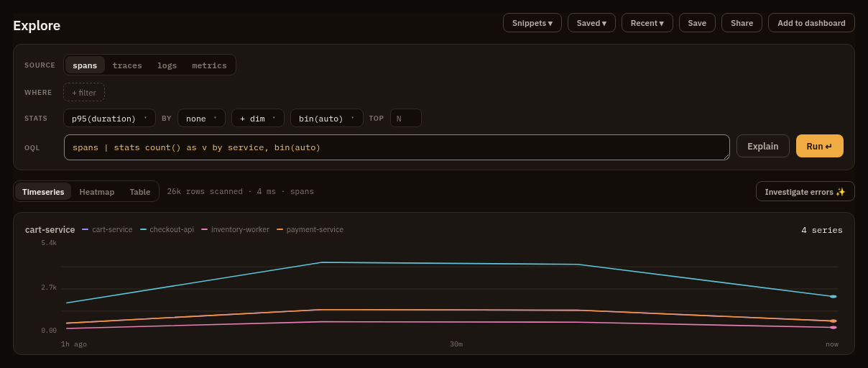Click the '2.7k' y-axis label
The width and height of the screenshot is (868, 368).
pyautogui.click(x=49, y=287)
